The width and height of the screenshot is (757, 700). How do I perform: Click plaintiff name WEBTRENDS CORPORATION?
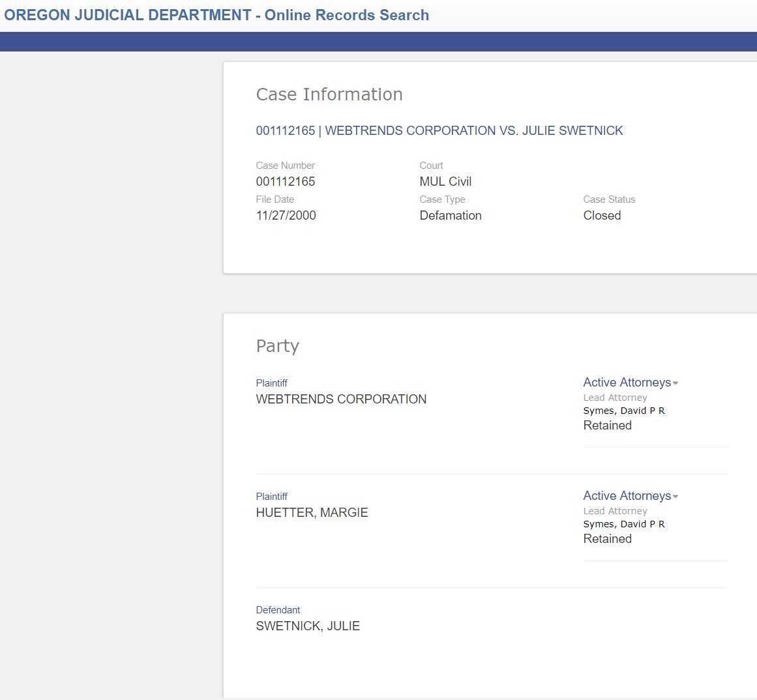341,399
